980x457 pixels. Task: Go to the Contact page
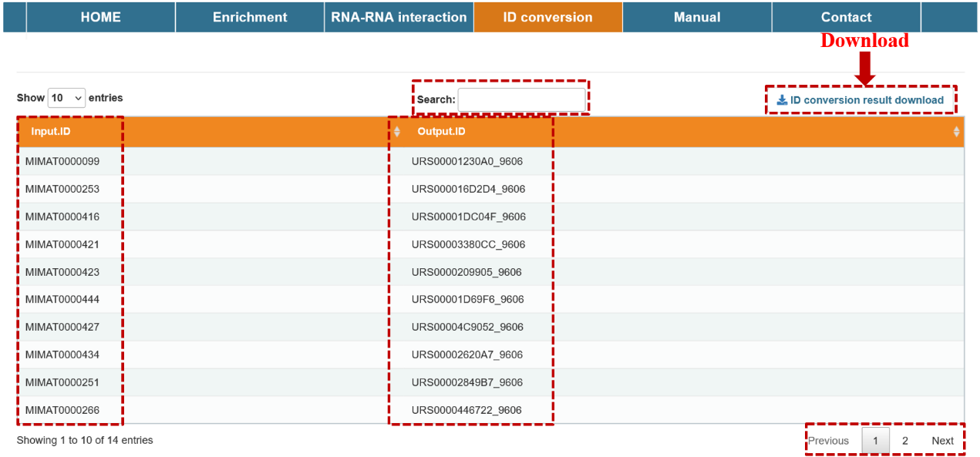coord(846,16)
